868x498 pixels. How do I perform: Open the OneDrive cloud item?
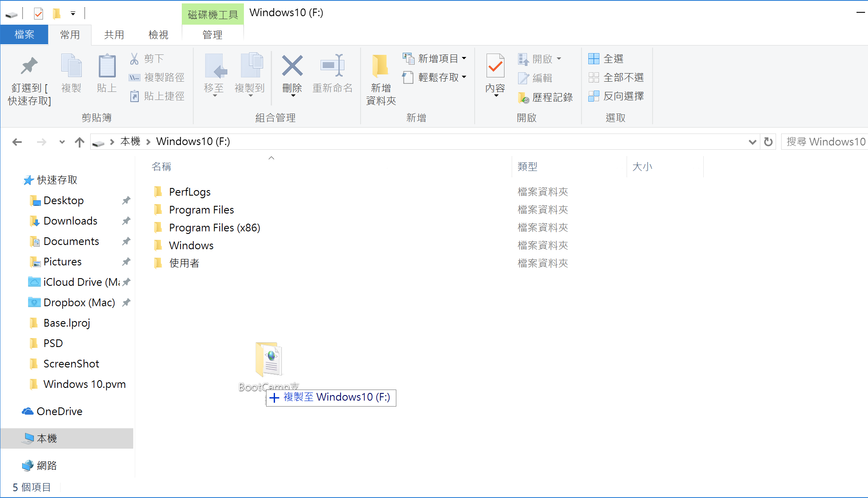coord(52,411)
